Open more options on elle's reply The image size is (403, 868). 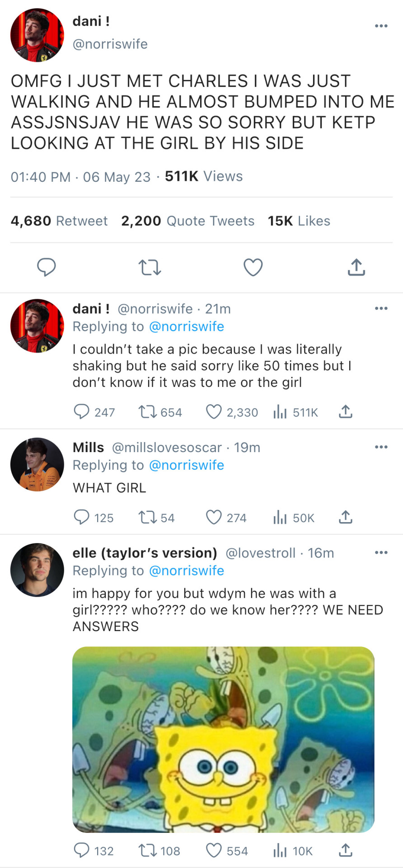381,552
